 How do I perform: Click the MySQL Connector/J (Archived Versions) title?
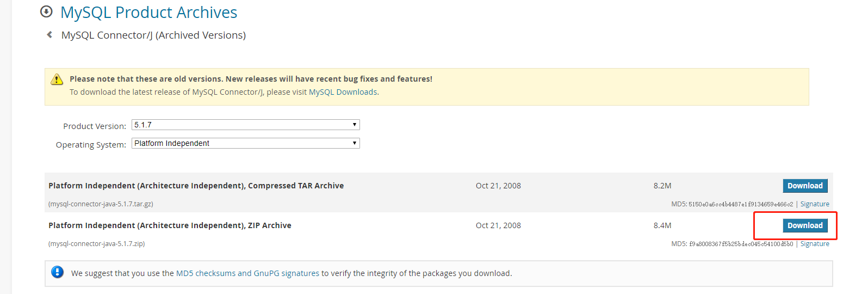tap(153, 35)
